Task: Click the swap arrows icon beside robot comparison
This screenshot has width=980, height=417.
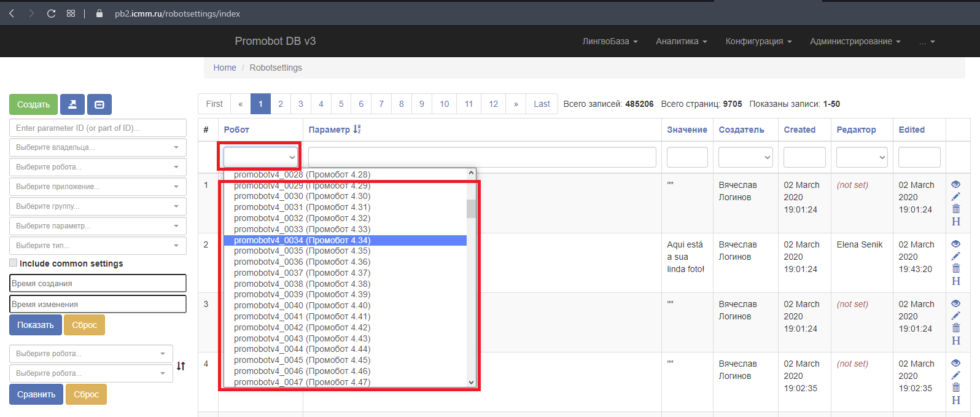Action: 181,366
